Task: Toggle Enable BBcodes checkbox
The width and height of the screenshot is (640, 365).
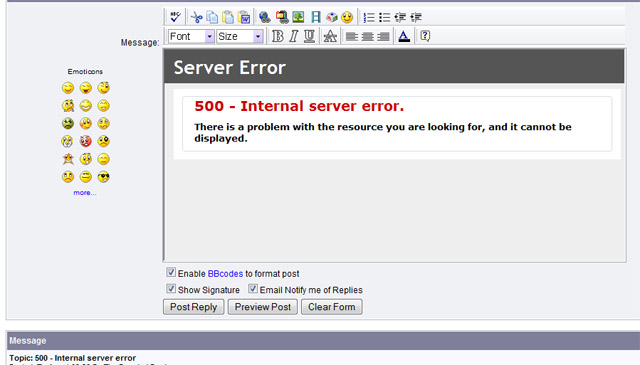Action: pyautogui.click(x=171, y=272)
